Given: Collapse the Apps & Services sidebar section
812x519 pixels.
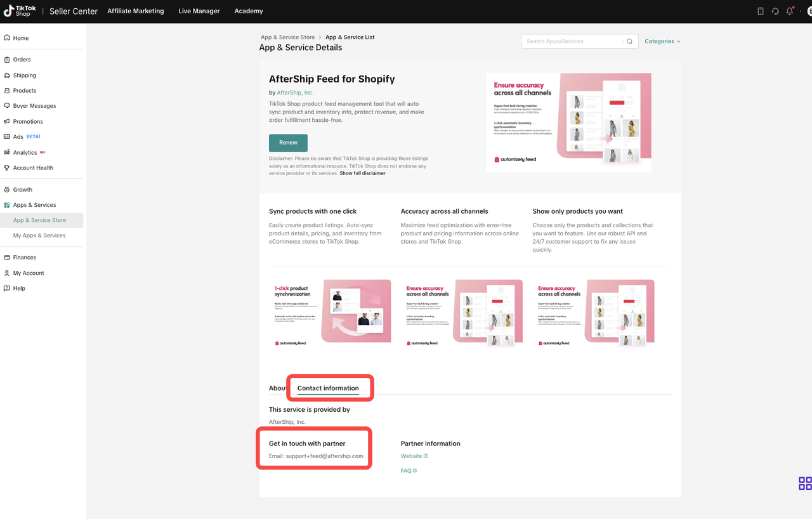Looking at the screenshot, I should point(34,205).
